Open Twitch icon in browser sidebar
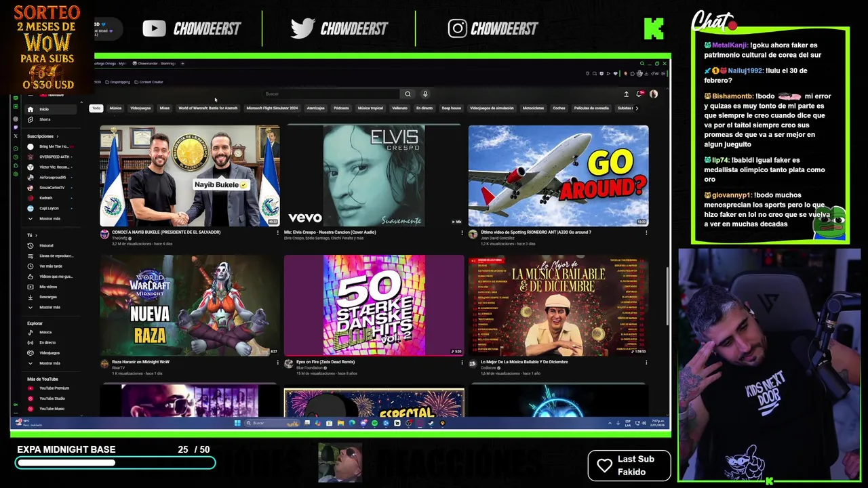 [16, 127]
